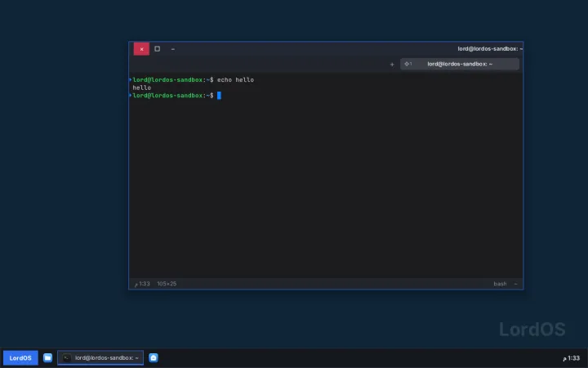Launch the store app from taskbar
588x368 pixels.
point(154,358)
